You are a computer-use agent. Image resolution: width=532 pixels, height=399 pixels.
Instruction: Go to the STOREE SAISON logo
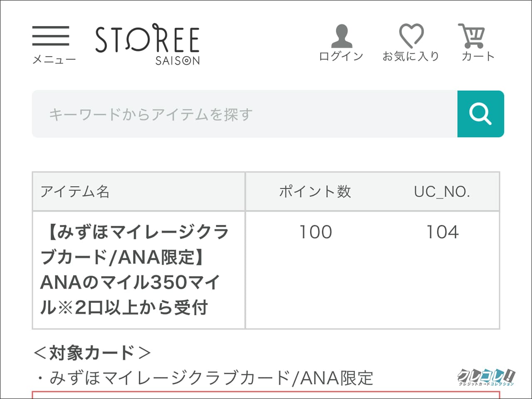pyautogui.click(x=148, y=44)
